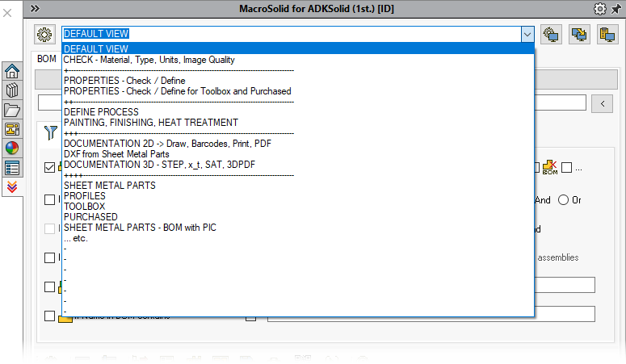Tick the bottom filter row checkbox
Screen dimensions: 626x364
49,316
